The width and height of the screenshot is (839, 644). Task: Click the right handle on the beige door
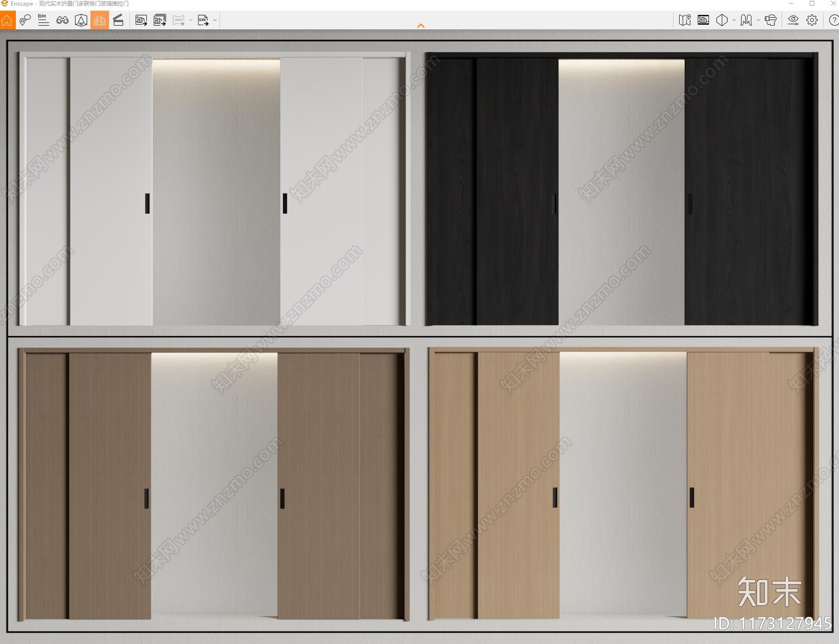692,497
